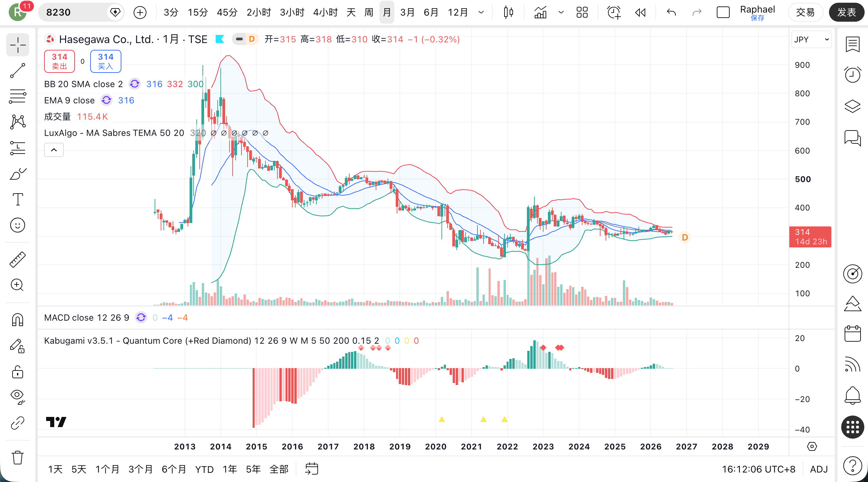Select the trend line drawing tool
Screen dimensions: 868x482
pos(18,71)
